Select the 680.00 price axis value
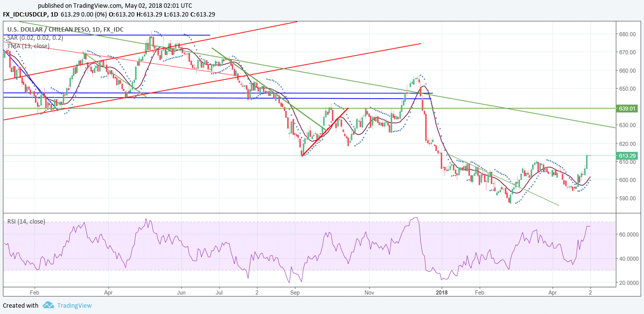Image resolution: width=644 pixels, height=314 pixels. [x=627, y=34]
